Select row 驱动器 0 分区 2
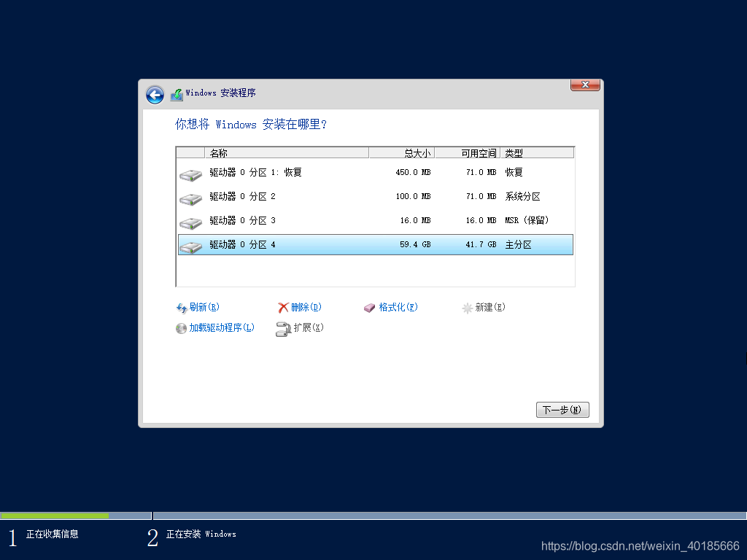The height and width of the screenshot is (560, 747). pos(376,197)
